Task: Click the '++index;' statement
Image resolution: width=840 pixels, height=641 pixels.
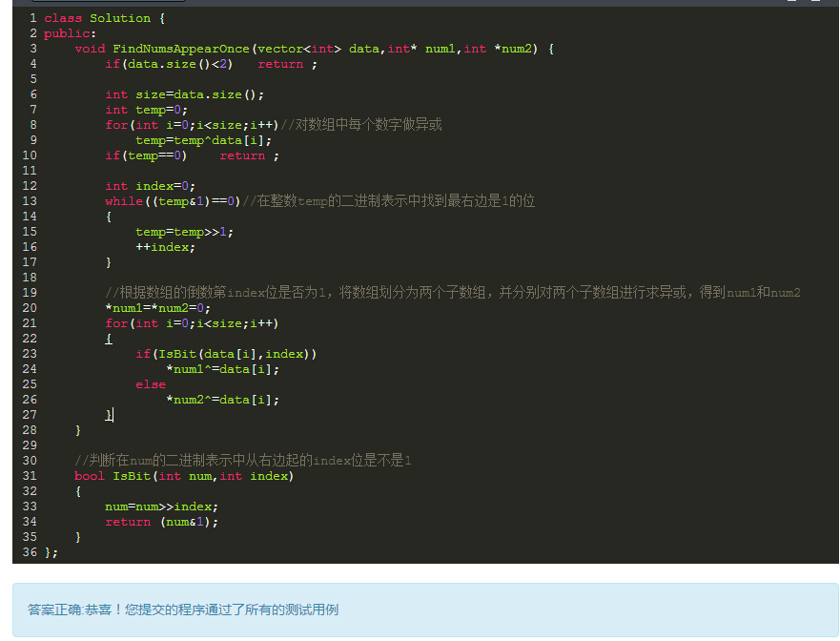Action: (x=166, y=247)
